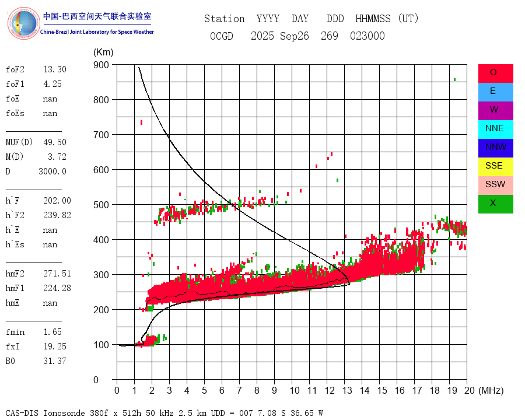
Task: Click the red O legend swatch
Action: (495, 73)
